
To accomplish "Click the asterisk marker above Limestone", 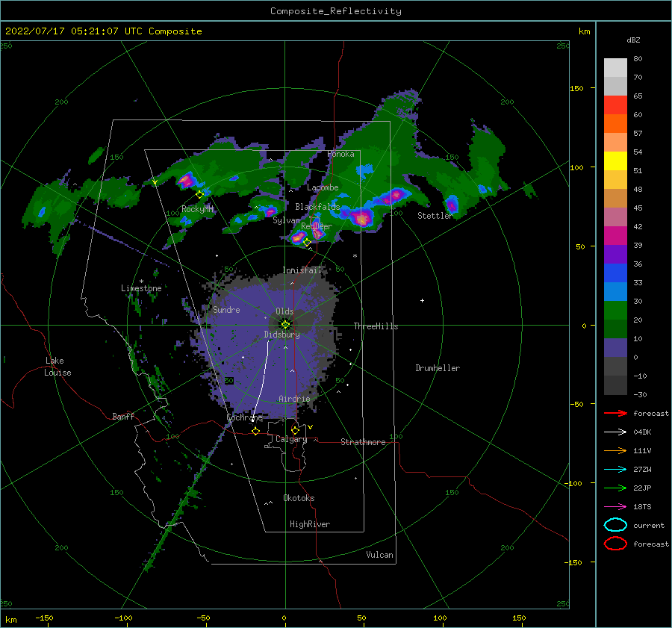I will [x=141, y=282].
